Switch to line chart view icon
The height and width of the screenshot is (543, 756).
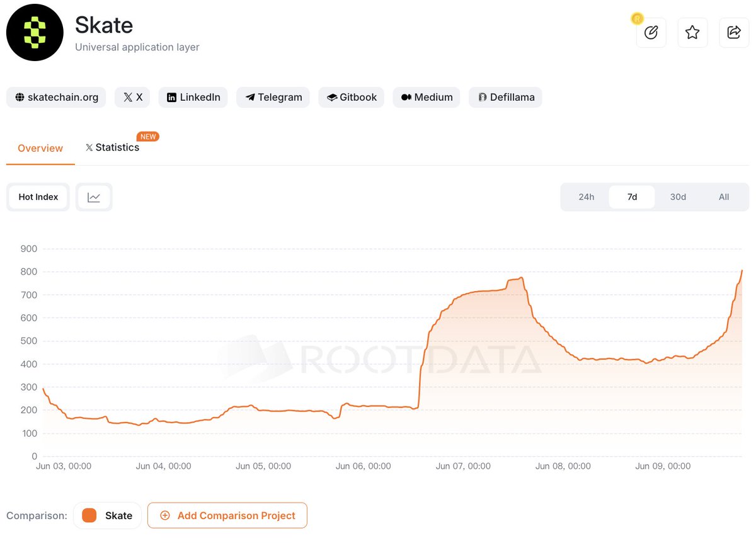(94, 197)
